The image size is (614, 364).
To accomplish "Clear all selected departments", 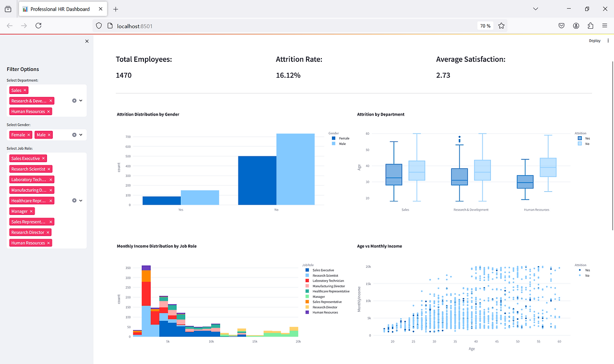I will (x=74, y=101).
